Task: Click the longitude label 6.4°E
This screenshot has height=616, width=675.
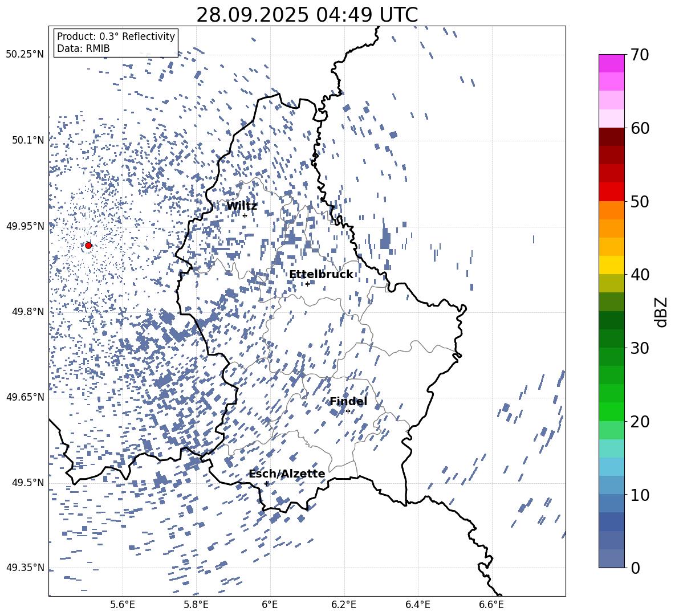Action: [x=417, y=605]
